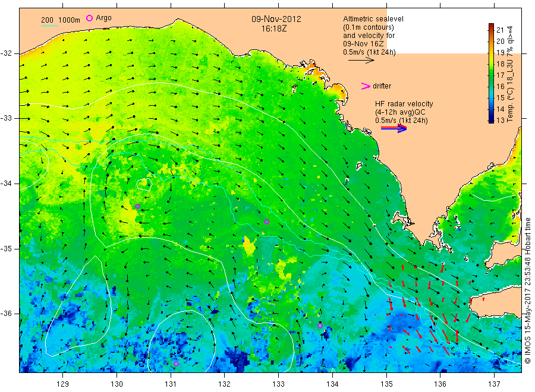The width and height of the screenshot is (535, 392).
Task: Click the '09-Nov-2012' date title
Action: [x=276, y=19]
